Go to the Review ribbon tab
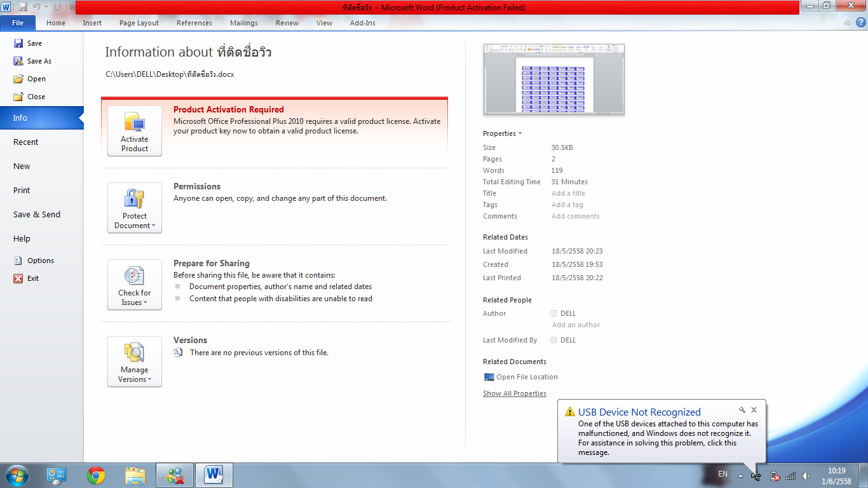868x488 pixels. [x=287, y=23]
